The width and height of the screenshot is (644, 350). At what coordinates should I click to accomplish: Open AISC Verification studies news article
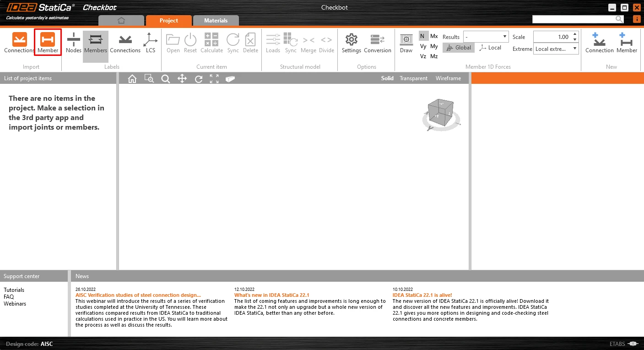point(138,295)
